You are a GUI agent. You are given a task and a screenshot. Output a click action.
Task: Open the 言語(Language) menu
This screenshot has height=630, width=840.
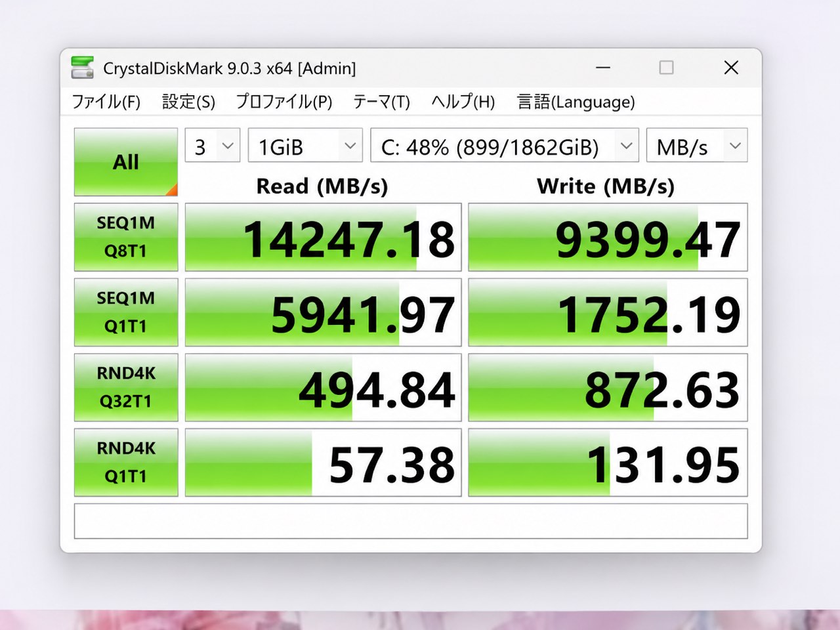(x=576, y=102)
